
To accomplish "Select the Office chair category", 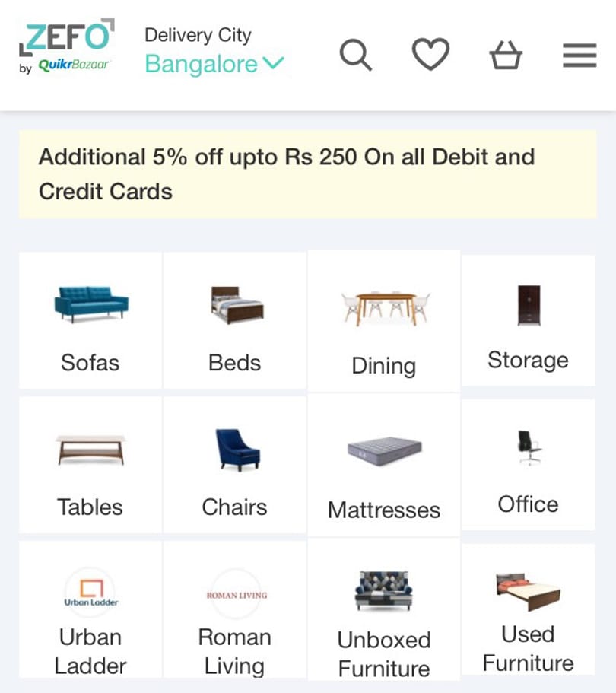I will pyautogui.click(x=528, y=465).
